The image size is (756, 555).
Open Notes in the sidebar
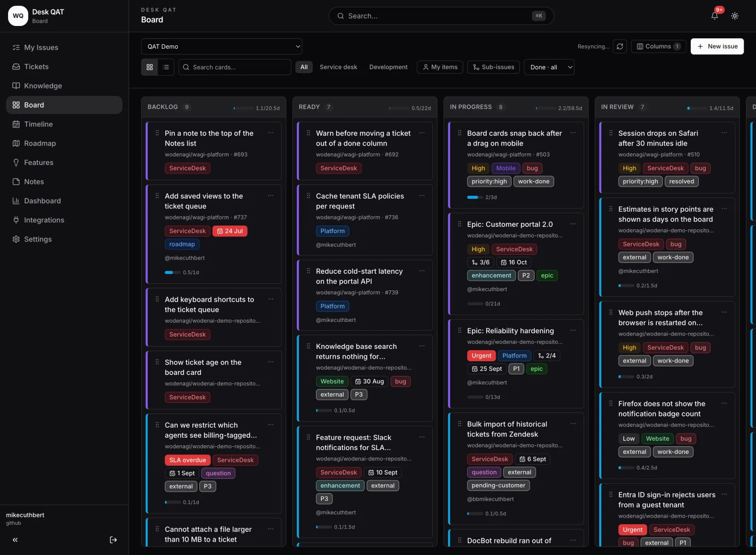coord(64,182)
